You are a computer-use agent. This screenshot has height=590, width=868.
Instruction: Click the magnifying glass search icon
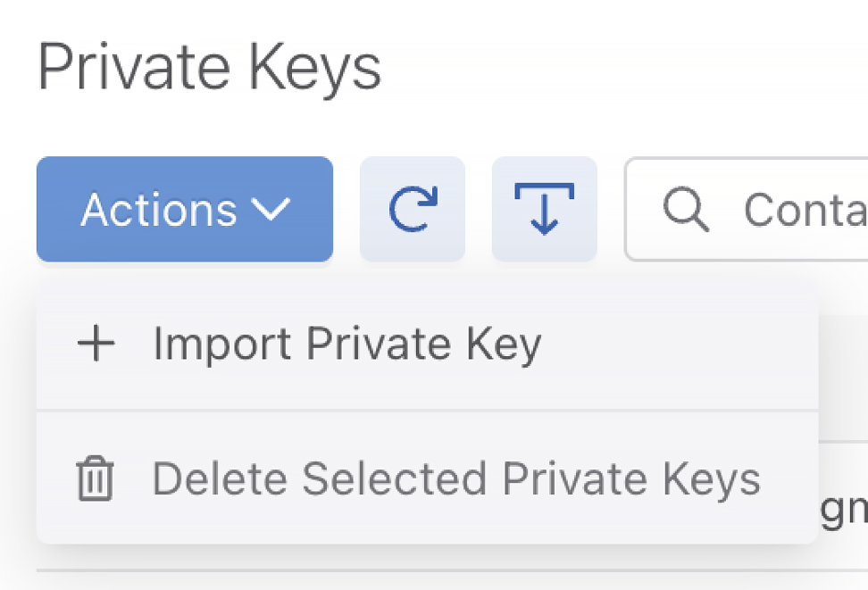click(686, 210)
